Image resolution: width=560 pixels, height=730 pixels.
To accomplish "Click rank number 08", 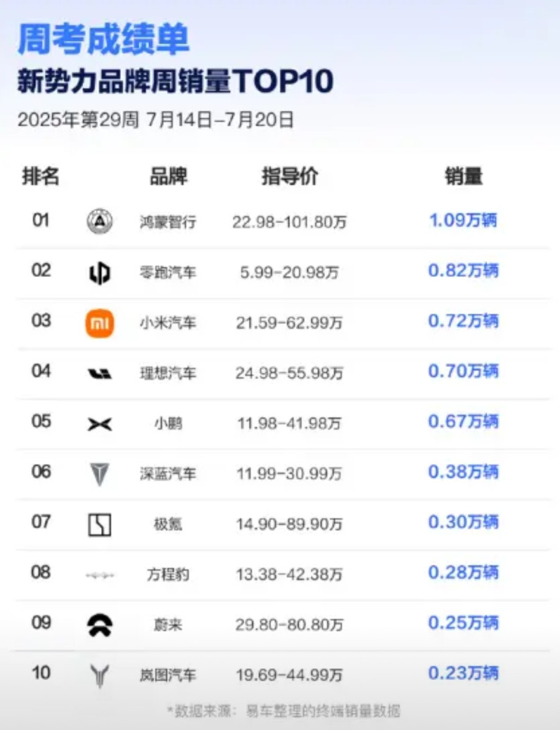I will [x=41, y=572].
